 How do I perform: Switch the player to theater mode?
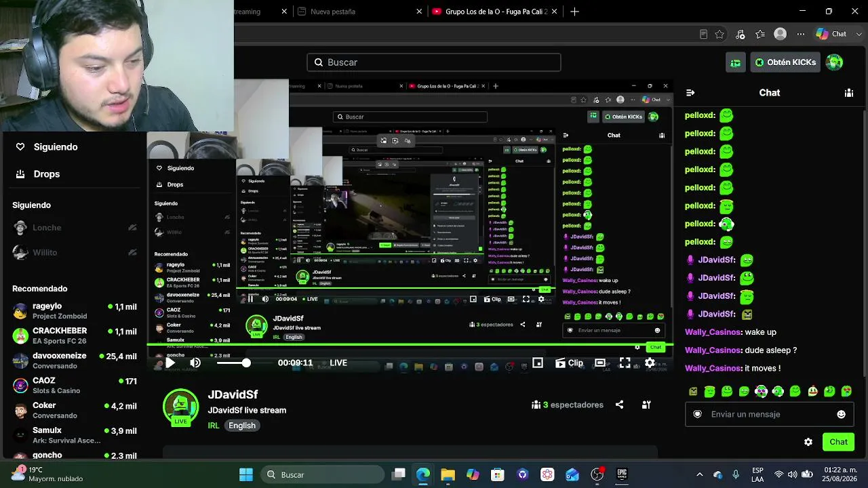click(x=600, y=363)
